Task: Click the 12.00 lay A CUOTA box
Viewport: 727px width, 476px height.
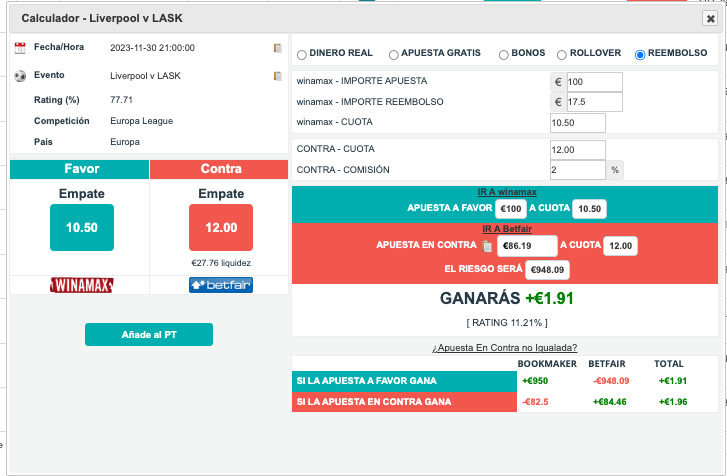Action: pyautogui.click(x=620, y=246)
